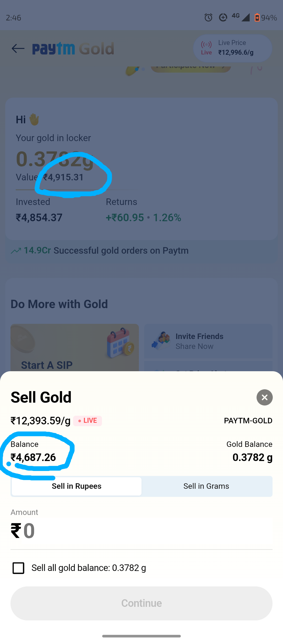This screenshot has height=644, width=283.
Task: Tap the Paytm Gold logo
Action: (73, 49)
